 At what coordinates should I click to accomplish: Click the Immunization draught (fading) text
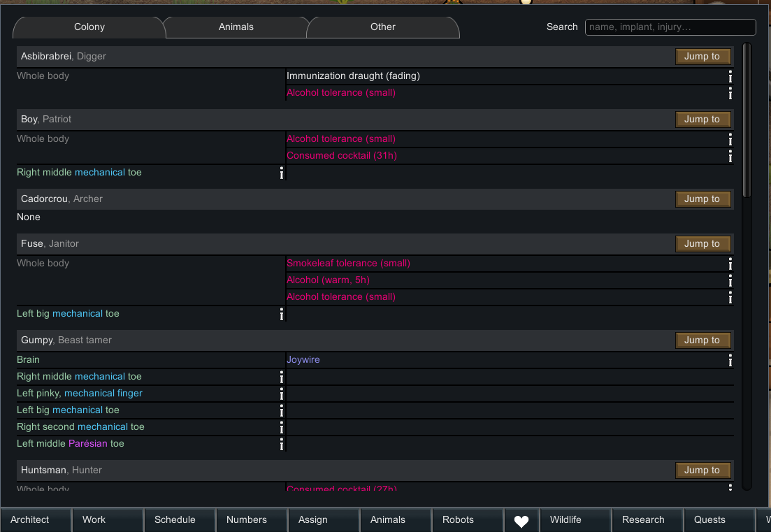tap(353, 76)
